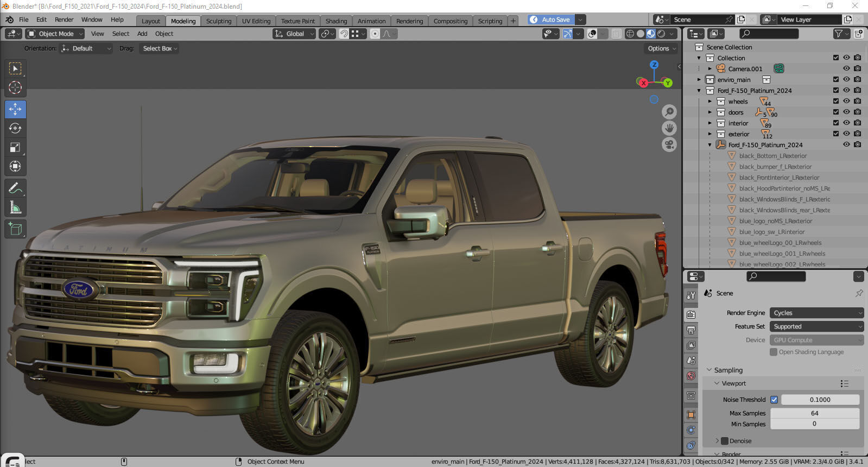The height and width of the screenshot is (467, 868).
Task: Enable the Denoise checkbox
Action: click(x=725, y=441)
